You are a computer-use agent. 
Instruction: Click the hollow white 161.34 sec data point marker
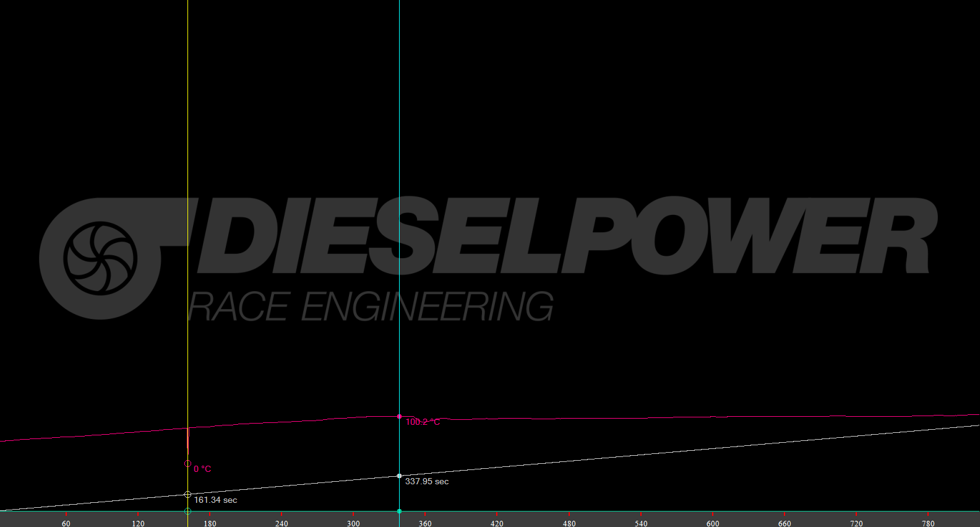pyautogui.click(x=187, y=494)
